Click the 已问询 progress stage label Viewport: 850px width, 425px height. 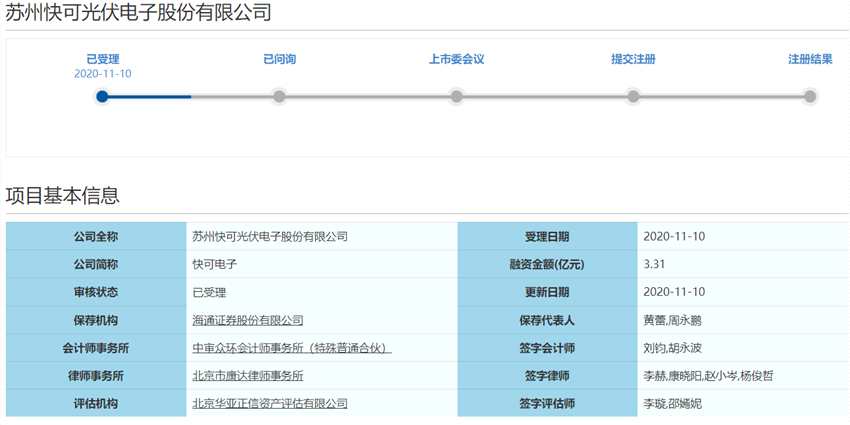(x=279, y=59)
